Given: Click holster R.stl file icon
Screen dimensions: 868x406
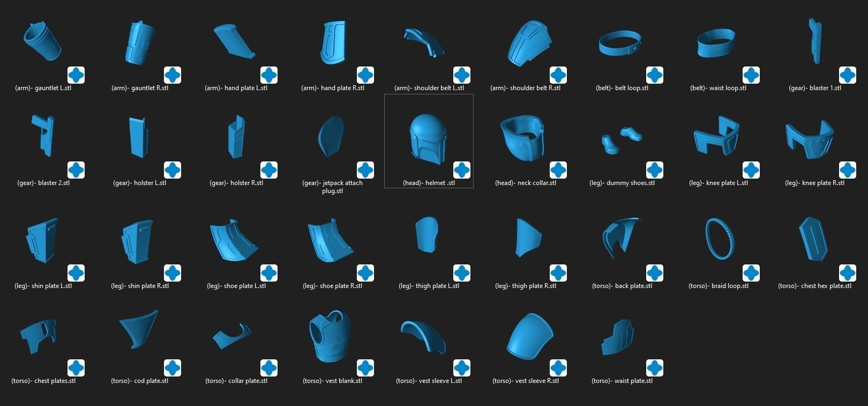Looking at the screenshot, I should pos(235,137).
